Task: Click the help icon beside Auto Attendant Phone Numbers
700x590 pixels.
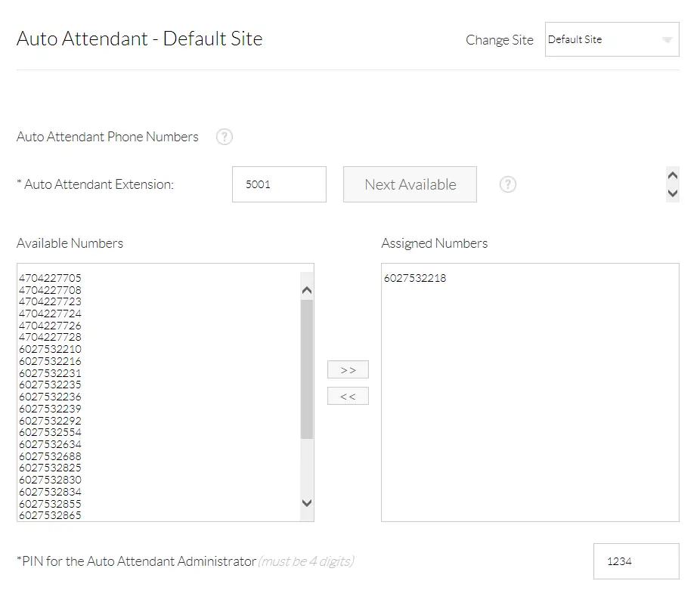Action: (x=224, y=137)
